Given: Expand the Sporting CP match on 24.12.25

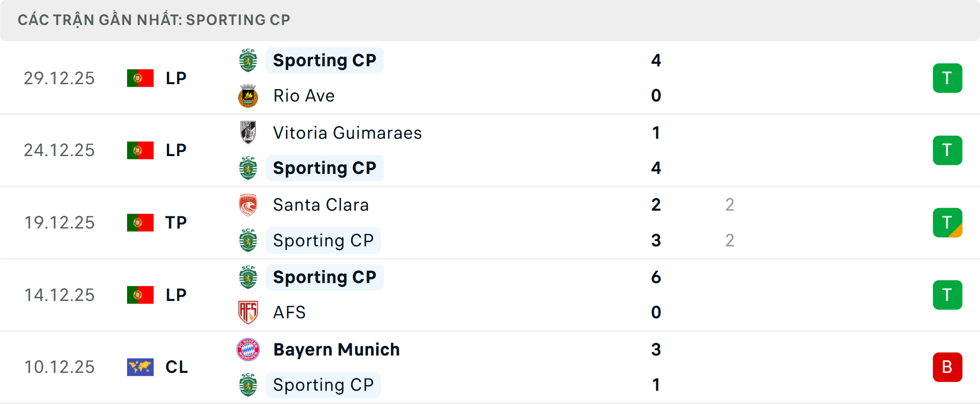Looking at the screenshot, I should pos(490,150).
